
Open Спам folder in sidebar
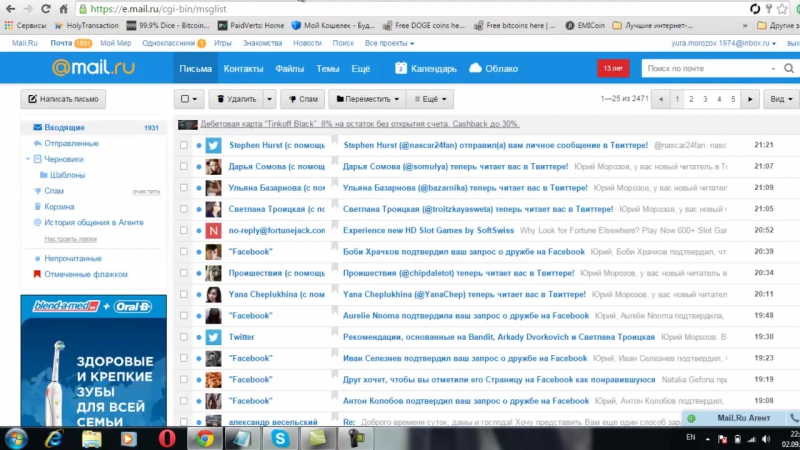(54, 191)
